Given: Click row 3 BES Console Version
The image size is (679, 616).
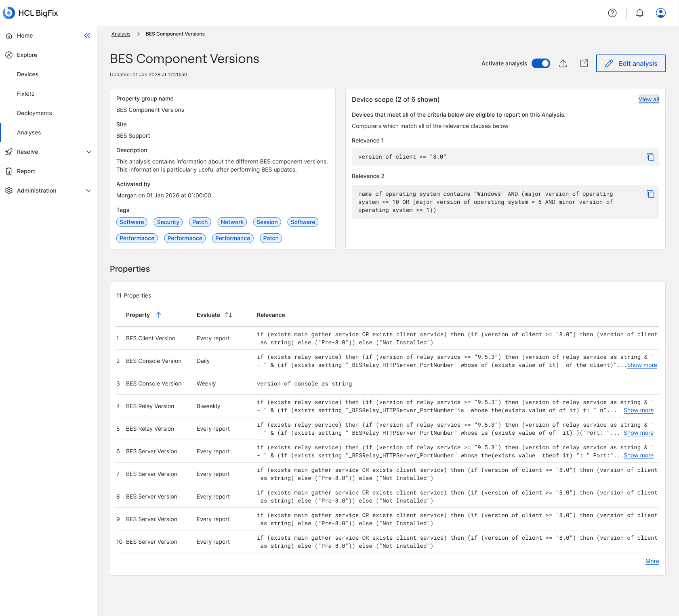Looking at the screenshot, I should click(x=388, y=383).
